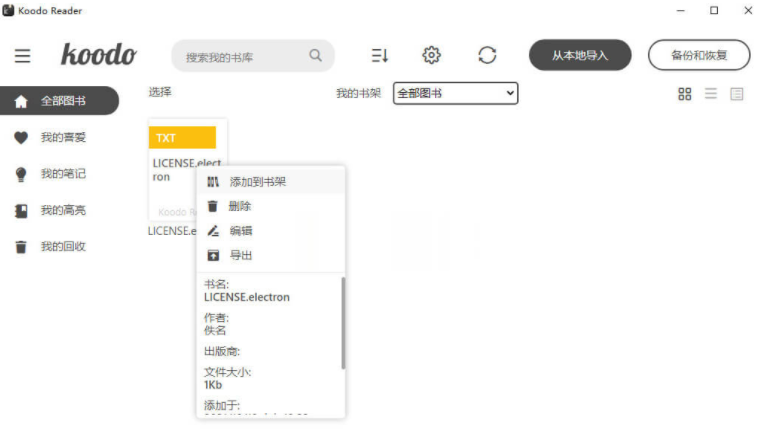Click the context menu scrollbar
Screen dimensions: 760x429
click(343, 322)
